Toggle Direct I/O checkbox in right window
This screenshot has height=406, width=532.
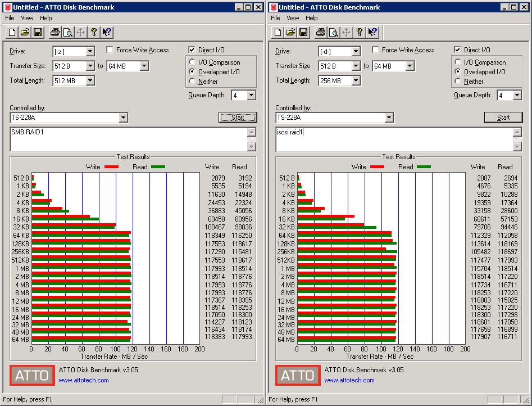tap(457, 50)
